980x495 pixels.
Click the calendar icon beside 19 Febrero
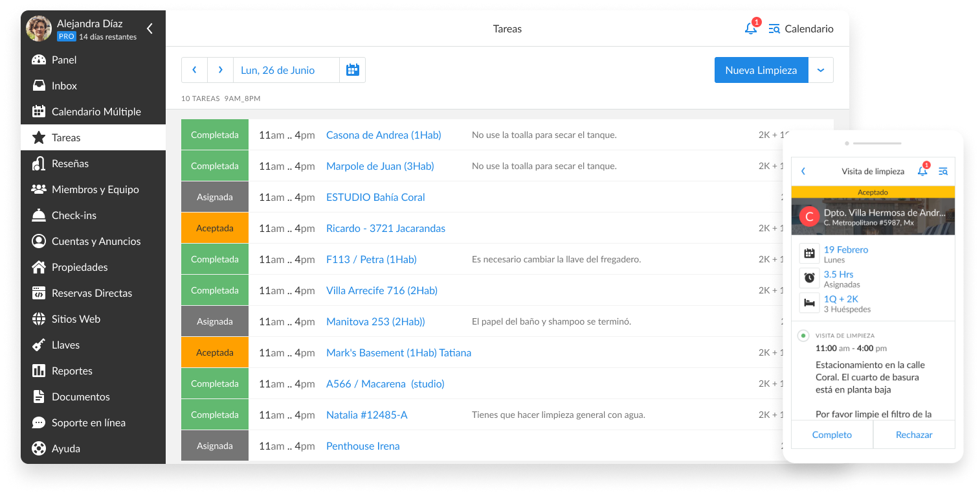tap(809, 253)
